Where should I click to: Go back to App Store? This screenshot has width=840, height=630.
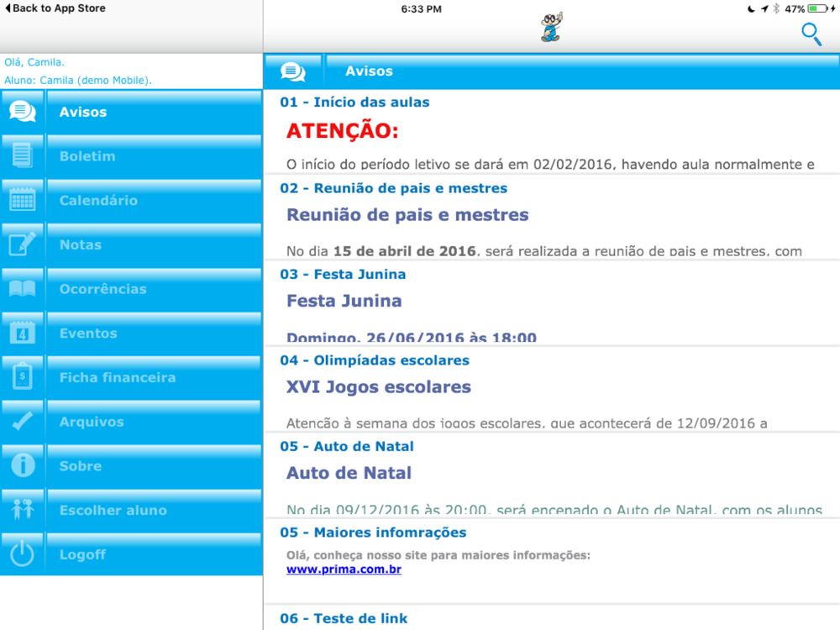(x=55, y=8)
